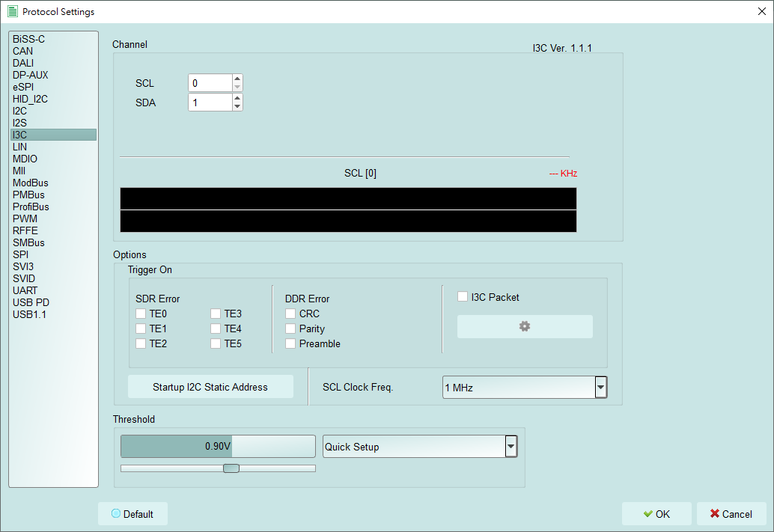Reset settings with Default button
Viewport: 774px width, 532px height.
[132, 514]
